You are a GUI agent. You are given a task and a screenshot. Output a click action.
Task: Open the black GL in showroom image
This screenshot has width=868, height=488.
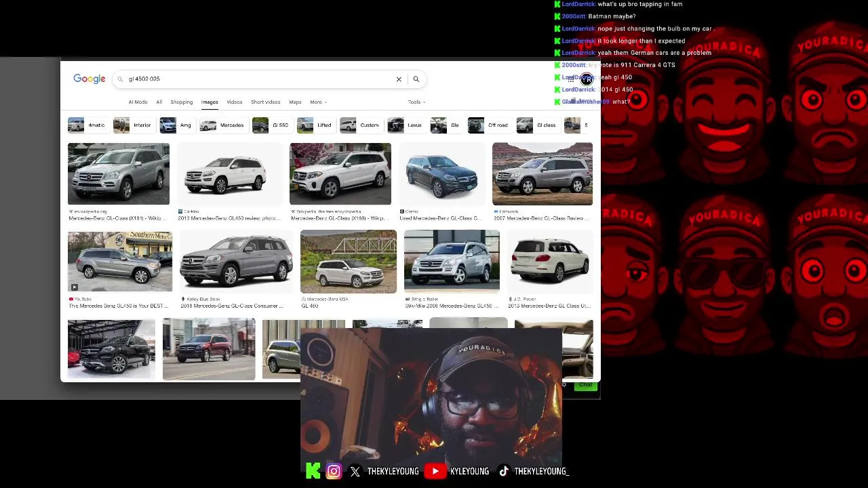[x=111, y=349]
